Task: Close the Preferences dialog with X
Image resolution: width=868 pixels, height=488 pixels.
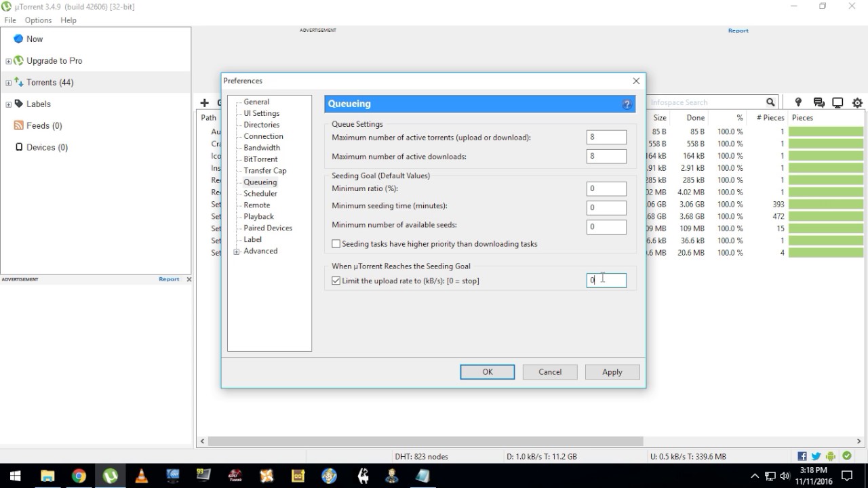Action: point(636,81)
